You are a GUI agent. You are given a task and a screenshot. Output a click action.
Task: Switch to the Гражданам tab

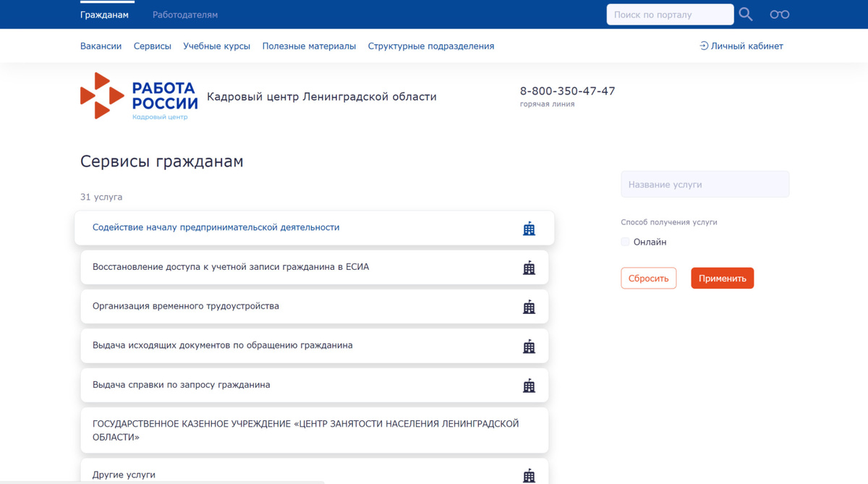click(x=104, y=14)
